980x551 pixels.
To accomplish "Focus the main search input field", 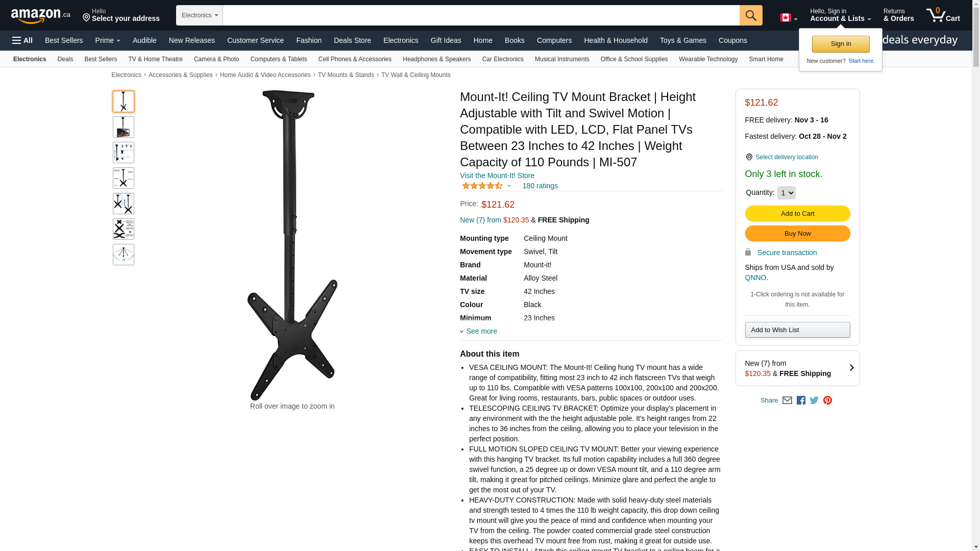I will point(481,15).
